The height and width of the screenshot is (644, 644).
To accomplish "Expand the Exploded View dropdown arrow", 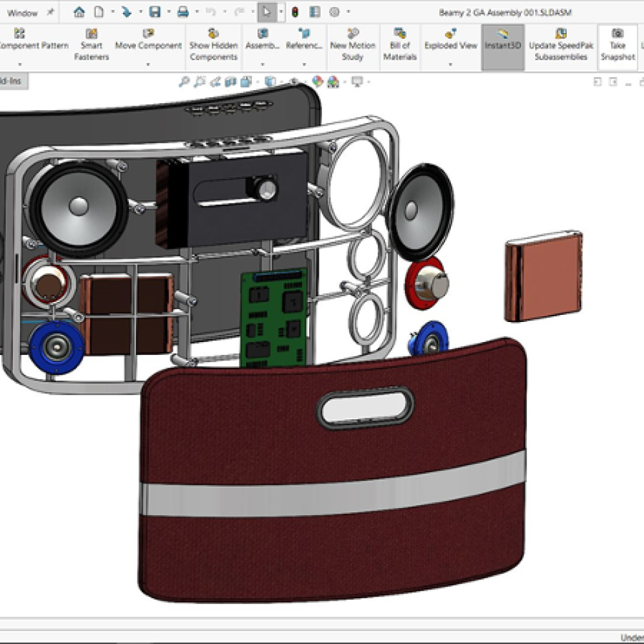I will (x=450, y=64).
